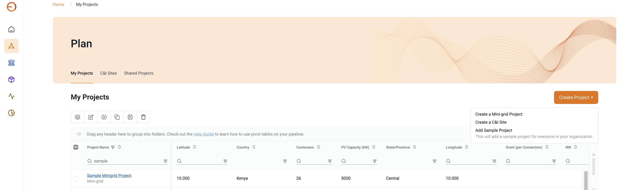Screen dimensions: 644x190
Task: Click the PV Capacity filter input
Action: (359, 161)
